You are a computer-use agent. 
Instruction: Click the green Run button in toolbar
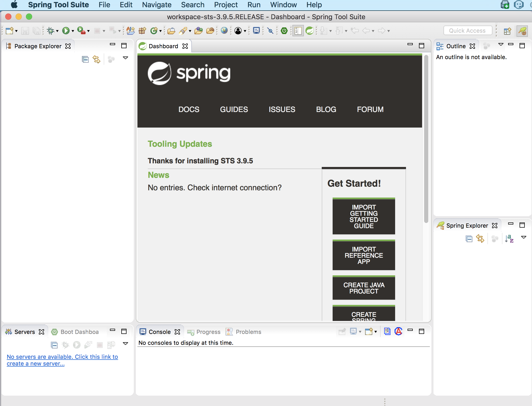(x=66, y=31)
